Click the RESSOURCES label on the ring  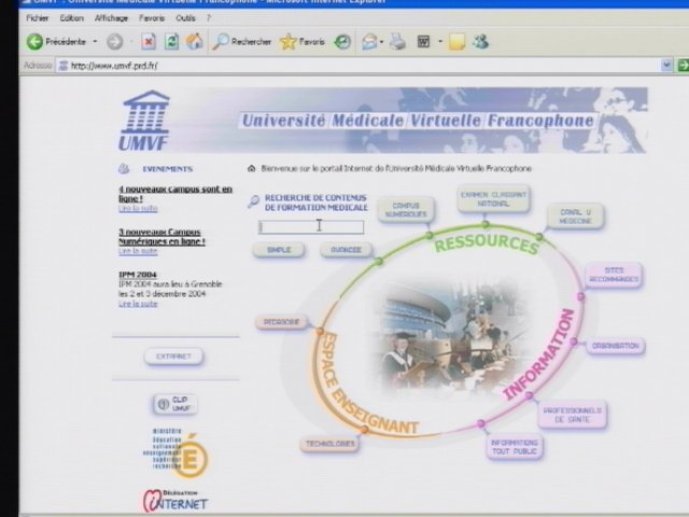[486, 244]
